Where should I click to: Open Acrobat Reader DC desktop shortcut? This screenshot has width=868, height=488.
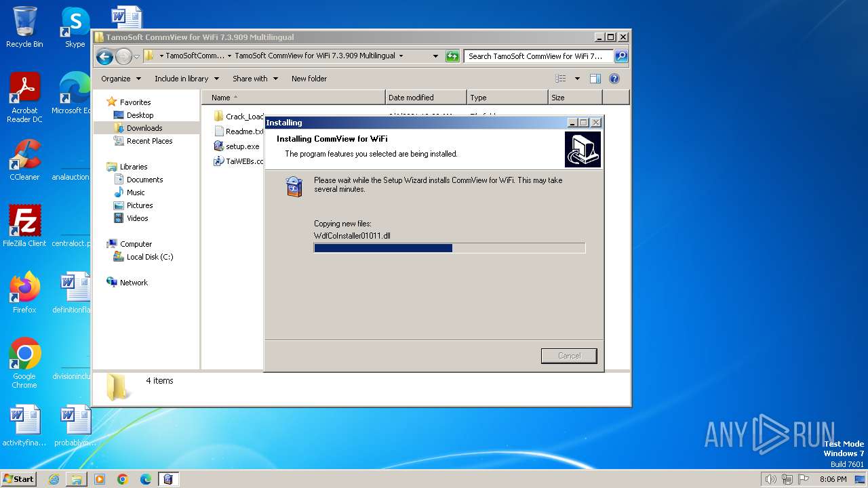[x=24, y=98]
